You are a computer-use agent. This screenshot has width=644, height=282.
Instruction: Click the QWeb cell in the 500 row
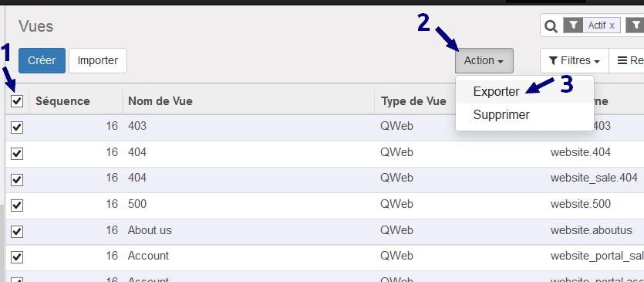[396, 204]
